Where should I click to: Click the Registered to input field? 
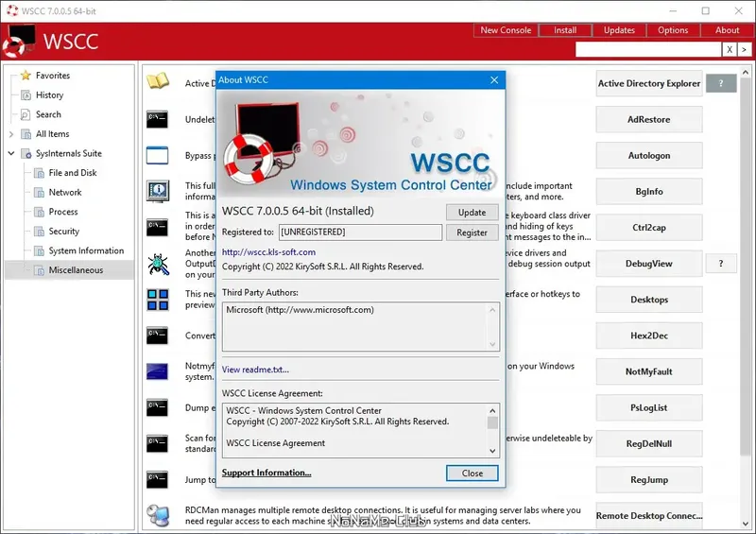click(x=360, y=232)
